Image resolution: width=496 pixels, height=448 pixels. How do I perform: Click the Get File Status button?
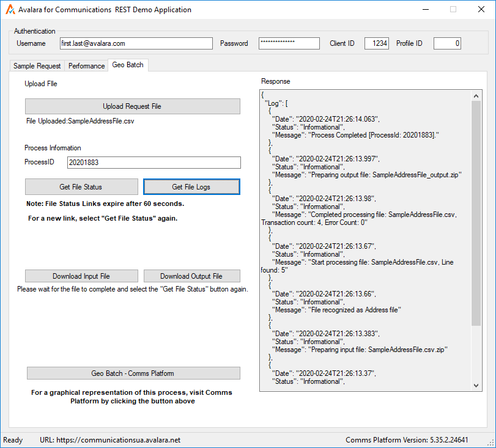point(81,187)
